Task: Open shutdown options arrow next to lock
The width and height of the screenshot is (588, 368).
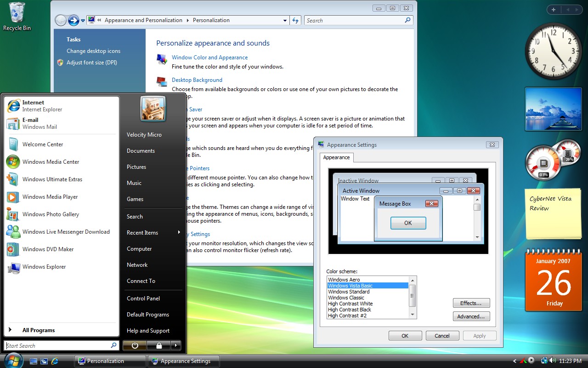Action: 175,345
